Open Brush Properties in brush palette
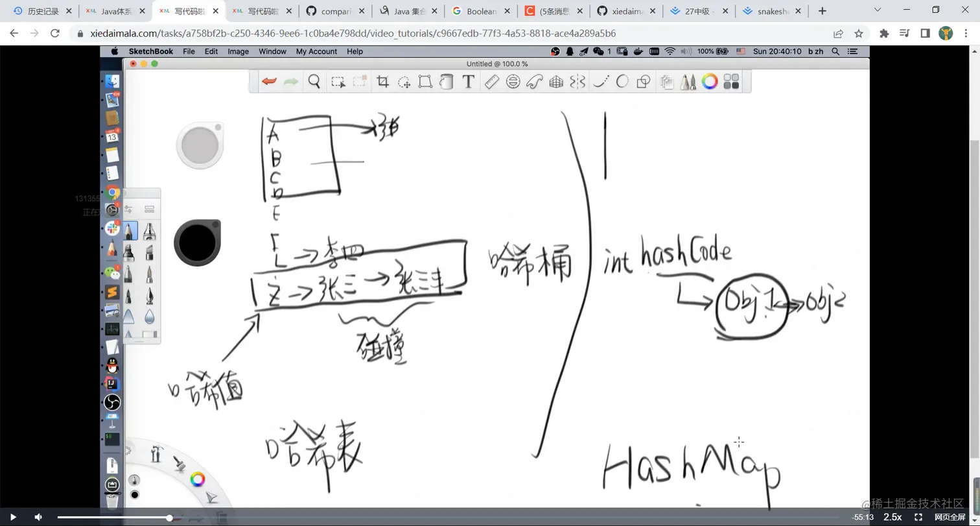This screenshot has width=980, height=526. point(129,209)
